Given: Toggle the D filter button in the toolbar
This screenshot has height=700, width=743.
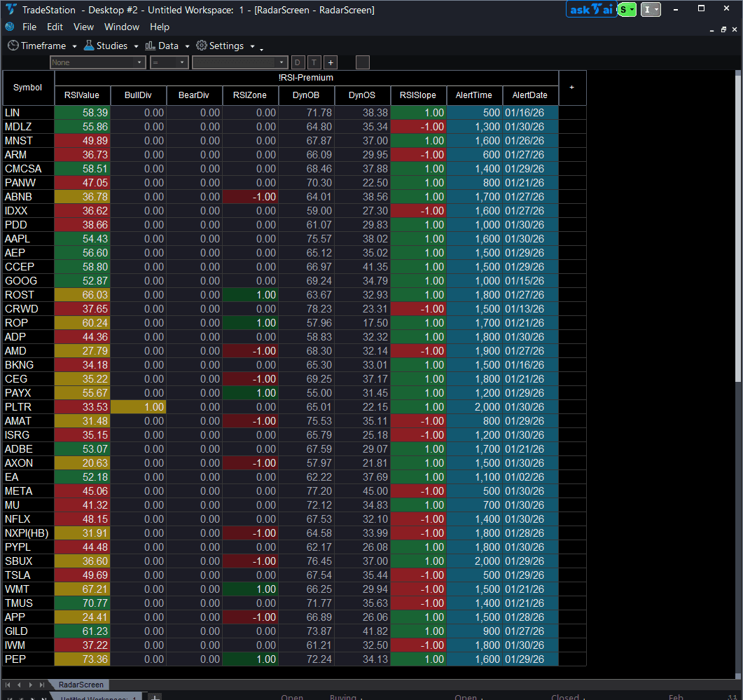Looking at the screenshot, I should [298, 62].
